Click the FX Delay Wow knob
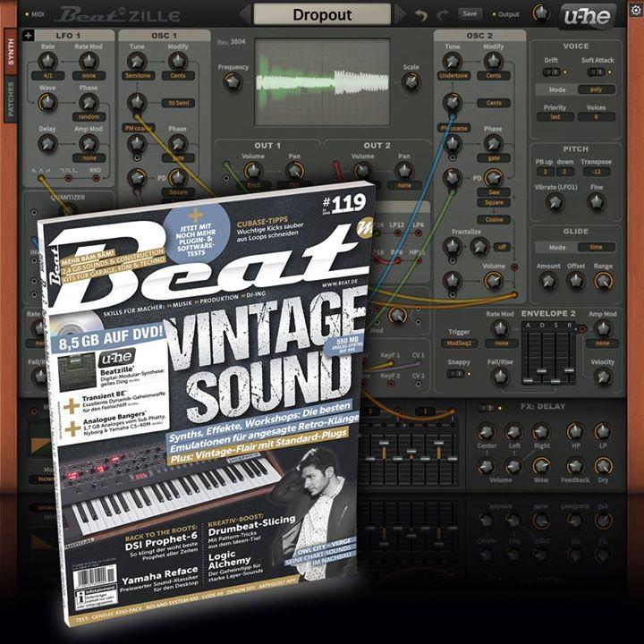644x644 pixels. pyautogui.click(x=541, y=466)
